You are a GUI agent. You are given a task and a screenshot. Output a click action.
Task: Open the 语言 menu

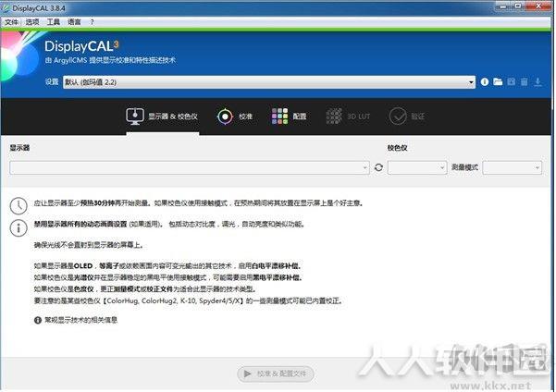(74, 22)
